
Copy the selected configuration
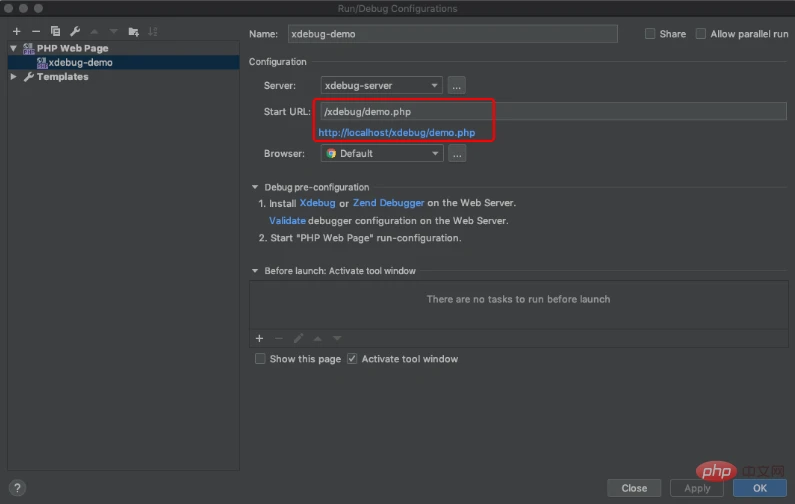pos(55,31)
